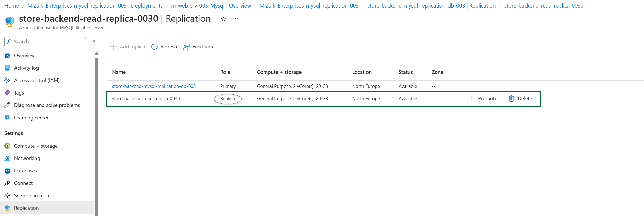644x216 pixels.
Task: Open Networking settings
Action: 27,158
